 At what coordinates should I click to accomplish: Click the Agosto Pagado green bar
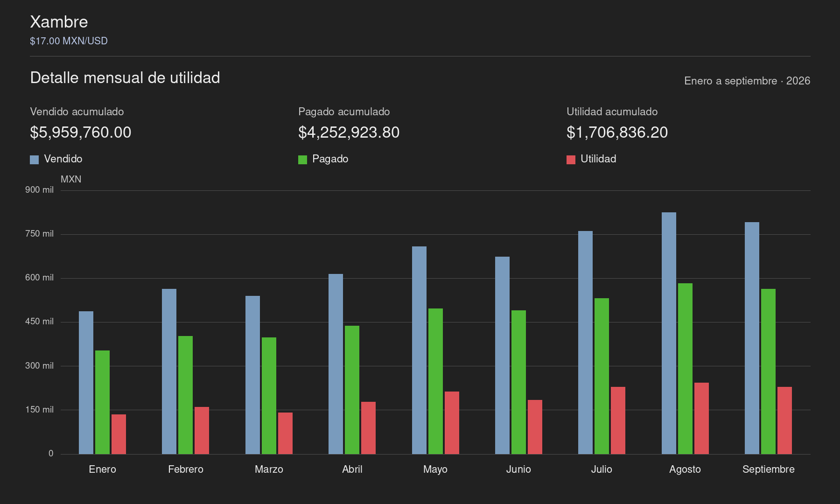click(x=685, y=369)
